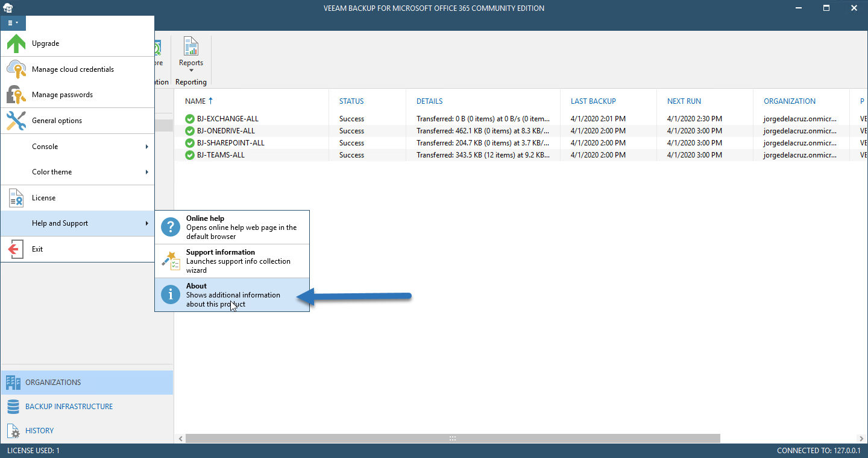Image resolution: width=868 pixels, height=458 pixels.
Task: Select the BJ-SHAREPOINT-ALL job name
Action: (231, 143)
